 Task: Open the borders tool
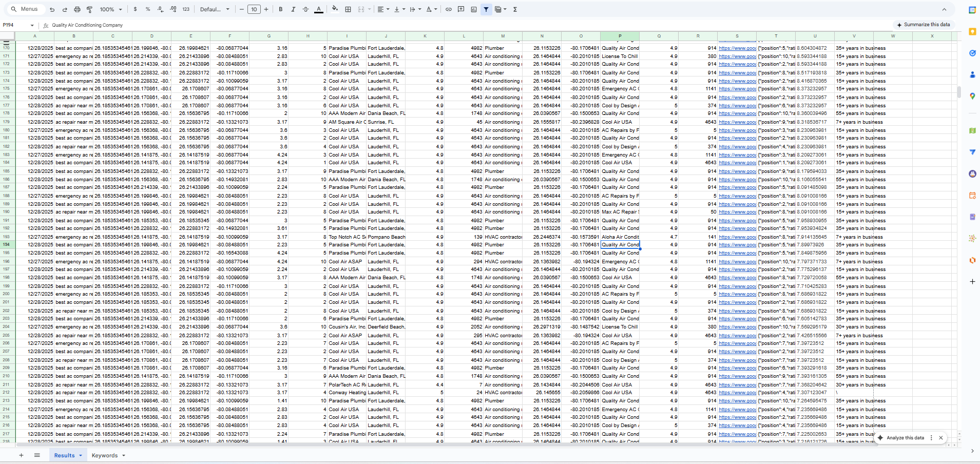[x=348, y=9]
